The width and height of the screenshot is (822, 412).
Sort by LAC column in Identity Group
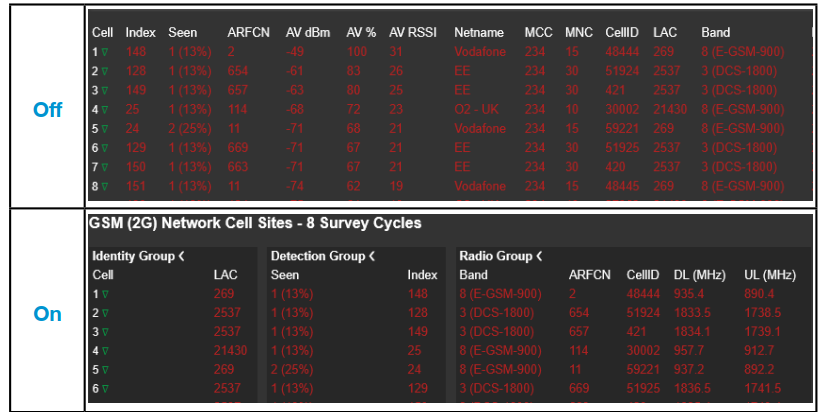(x=225, y=275)
